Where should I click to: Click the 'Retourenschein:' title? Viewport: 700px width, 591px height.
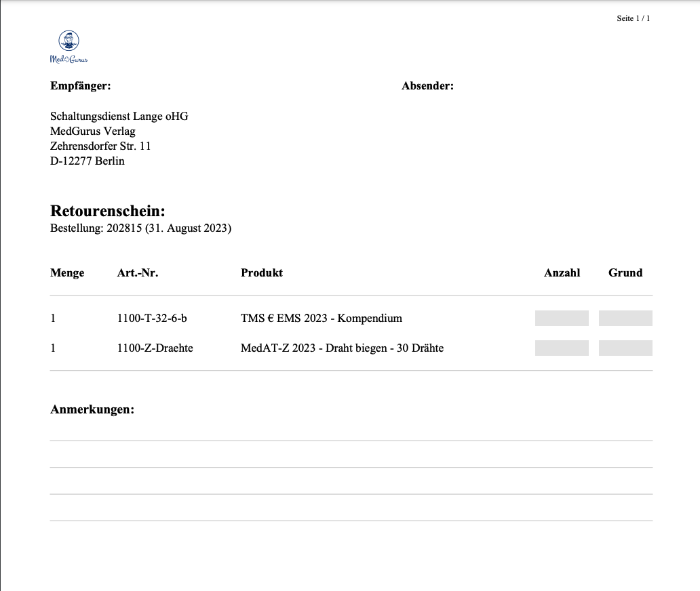point(108,211)
